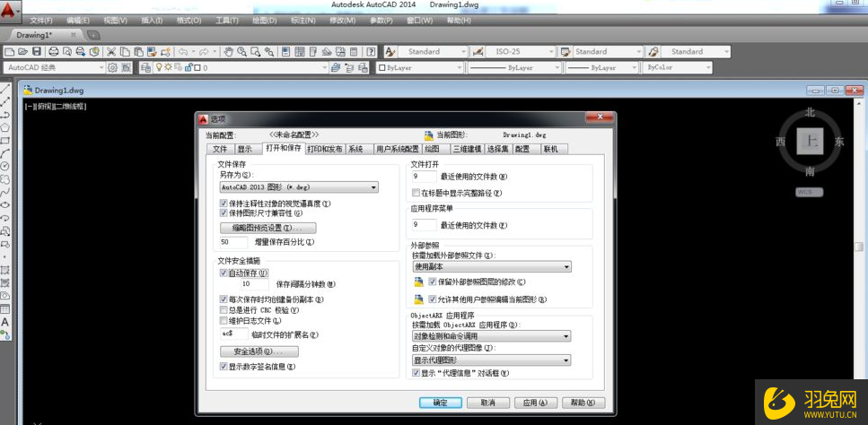Open the layer list dropdown showing 0

241,67
